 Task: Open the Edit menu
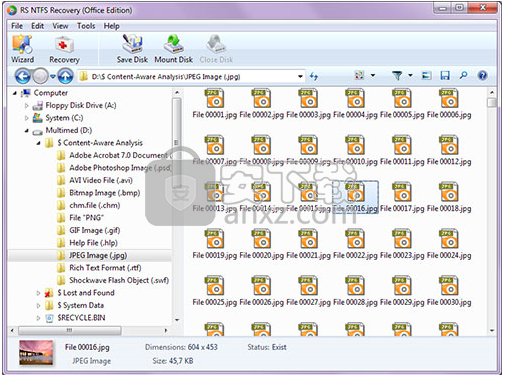[37, 26]
